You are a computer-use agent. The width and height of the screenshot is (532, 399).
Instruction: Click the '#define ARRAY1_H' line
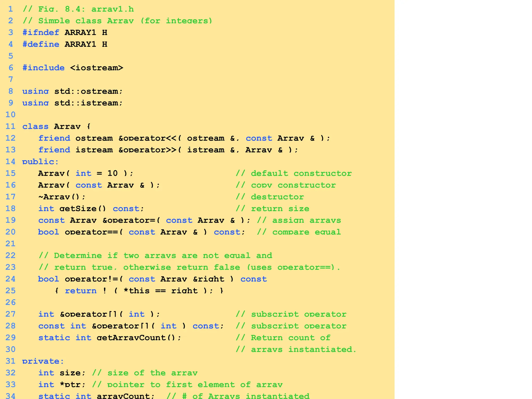coord(65,44)
